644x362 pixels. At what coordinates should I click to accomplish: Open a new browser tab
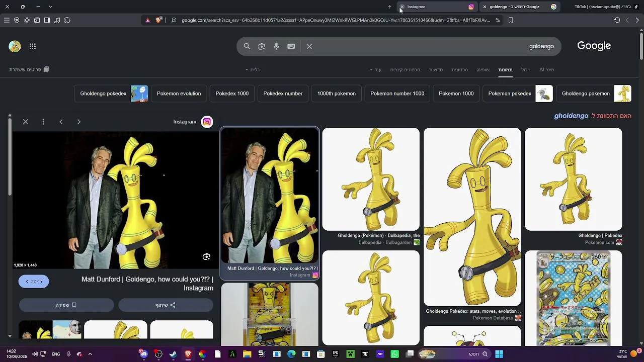coord(389,7)
